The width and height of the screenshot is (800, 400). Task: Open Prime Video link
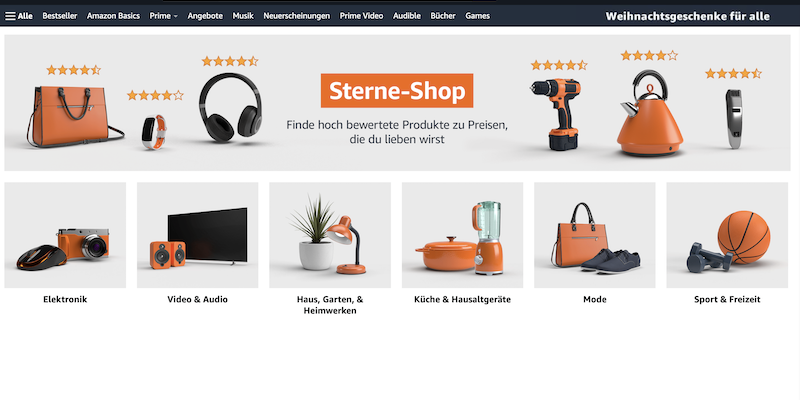click(361, 16)
